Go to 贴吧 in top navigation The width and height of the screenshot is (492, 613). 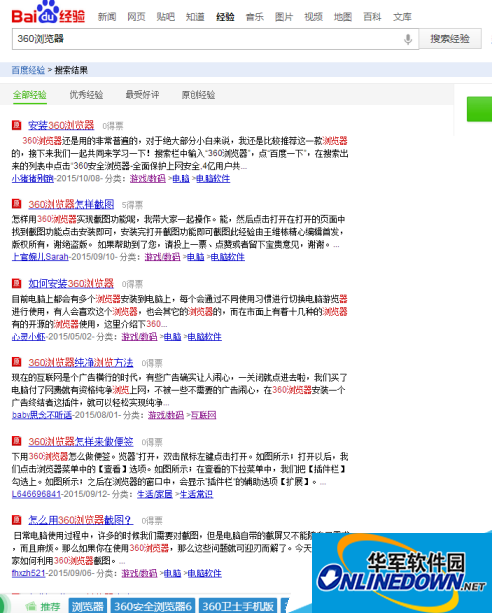click(165, 17)
